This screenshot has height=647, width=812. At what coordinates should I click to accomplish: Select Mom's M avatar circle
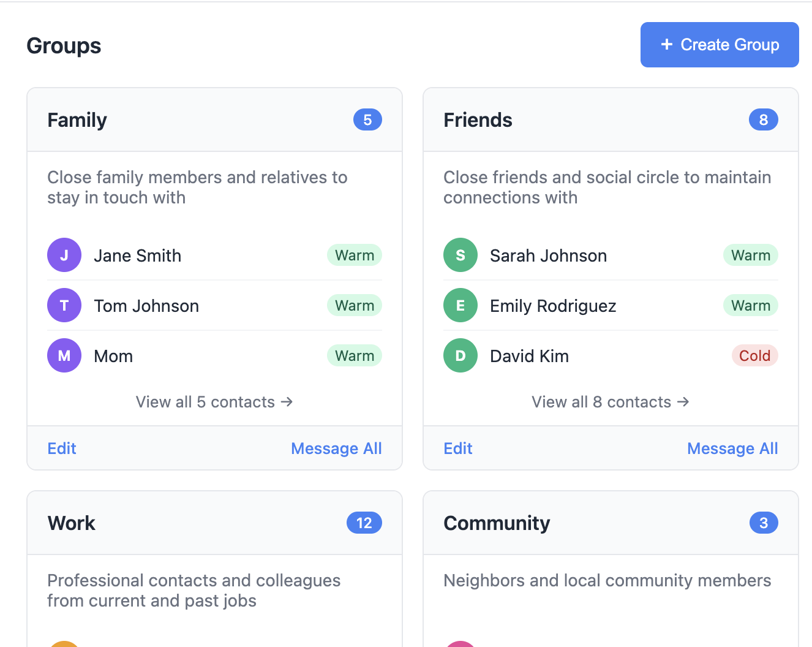pos(64,355)
